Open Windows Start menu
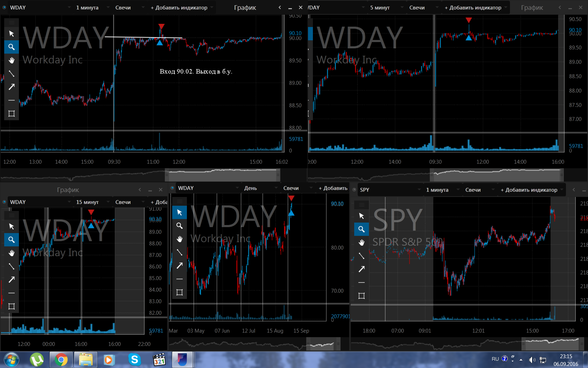Screen dimensions: 588x368 tap(12, 360)
